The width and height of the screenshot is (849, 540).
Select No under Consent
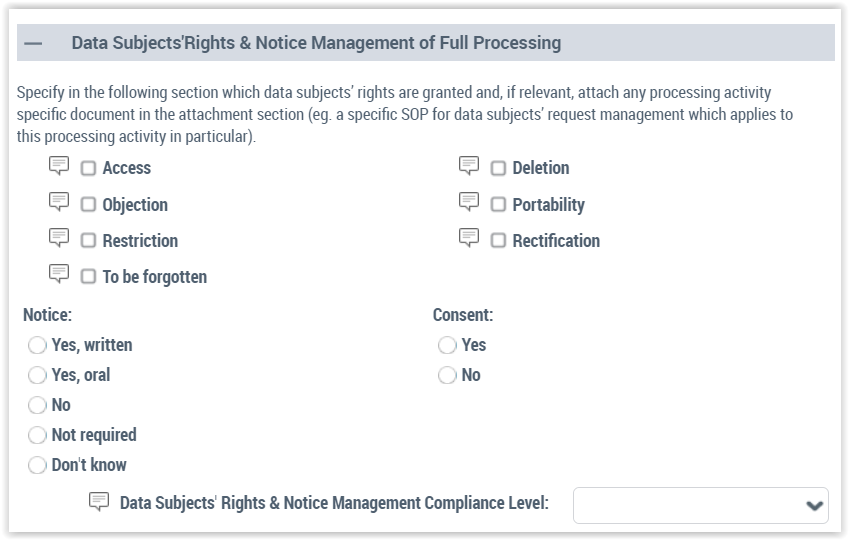[447, 375]
